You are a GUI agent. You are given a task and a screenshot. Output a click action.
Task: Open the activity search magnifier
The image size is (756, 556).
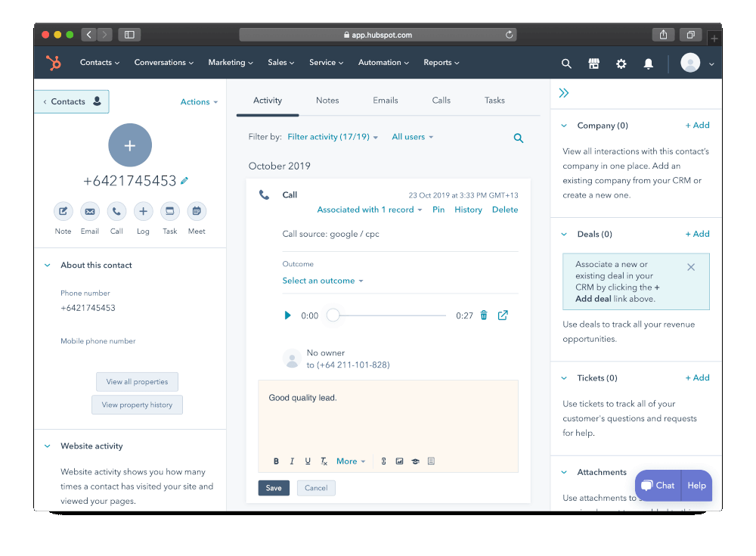tap(519, 138)
